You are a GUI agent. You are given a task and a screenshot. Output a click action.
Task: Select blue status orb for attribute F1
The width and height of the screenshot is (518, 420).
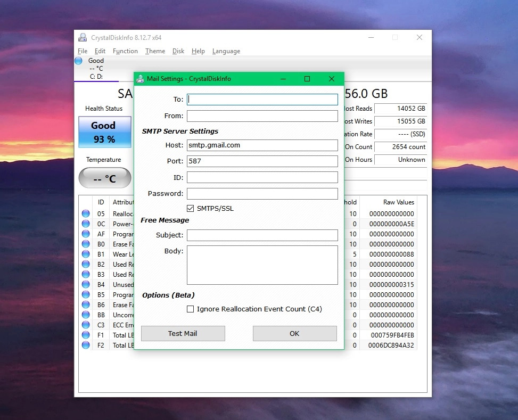tap(86, 335)
